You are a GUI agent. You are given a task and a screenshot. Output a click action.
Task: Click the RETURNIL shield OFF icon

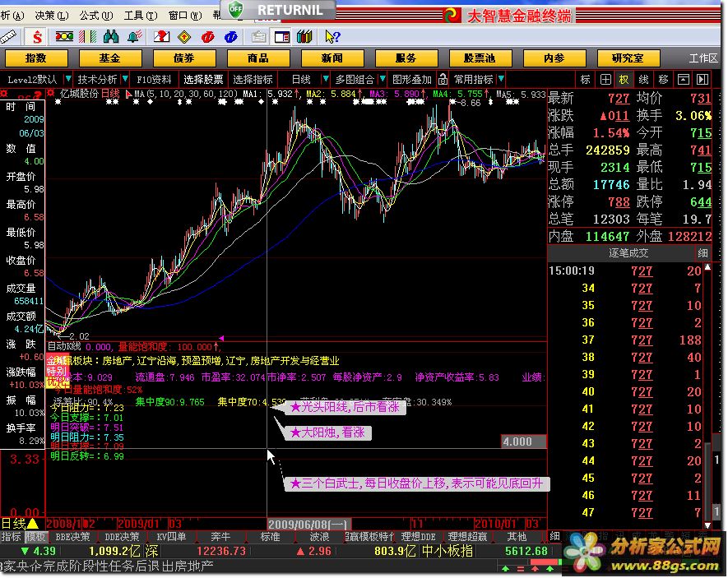pyautogui.click(x=236, y=9)
